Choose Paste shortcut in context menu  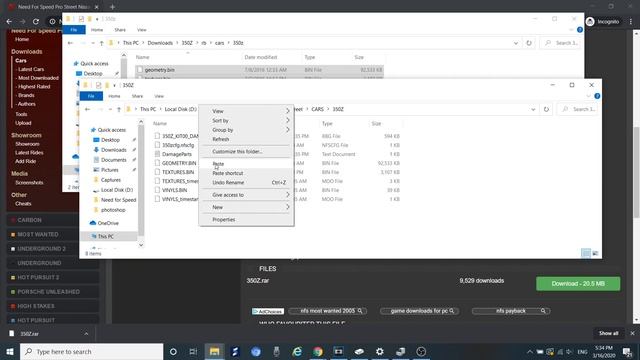coord(227,173)
